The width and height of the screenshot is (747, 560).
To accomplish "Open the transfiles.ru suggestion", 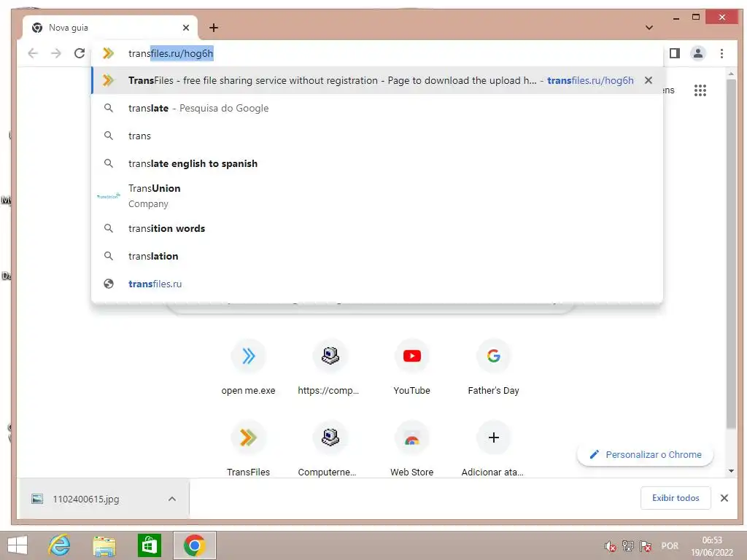I will pos(376,284).
